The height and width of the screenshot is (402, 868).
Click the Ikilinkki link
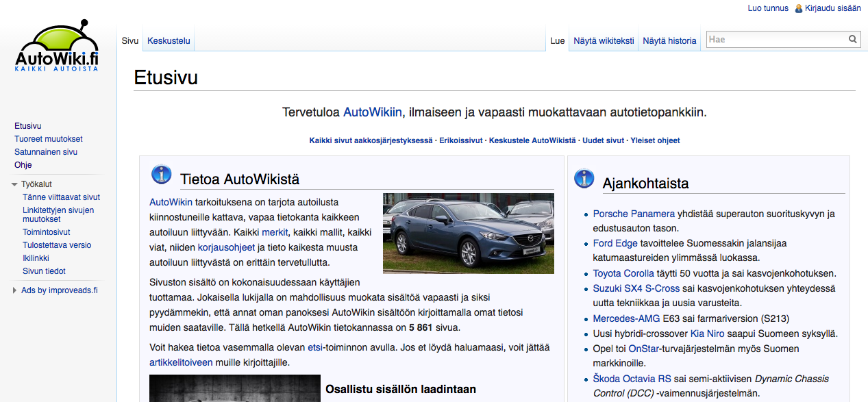click(x=36, y=258)
